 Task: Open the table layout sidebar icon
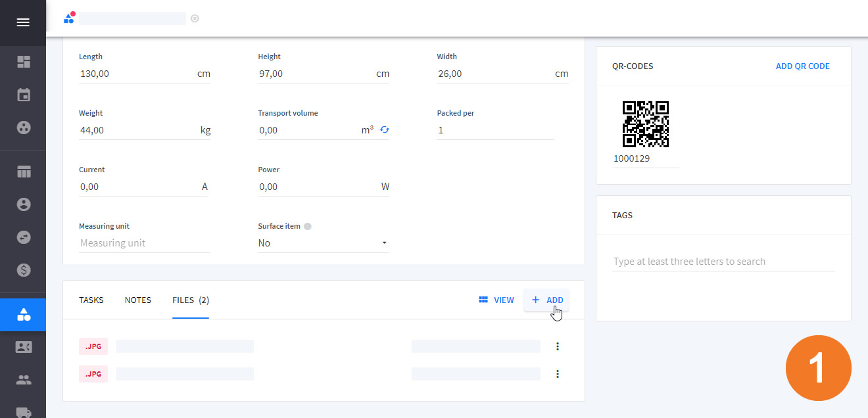[24, 172]
